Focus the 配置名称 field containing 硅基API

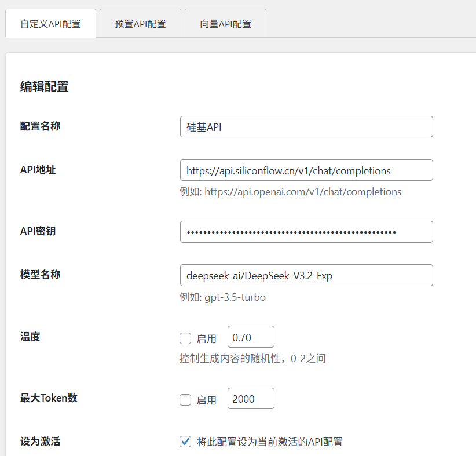pos(306,127)
